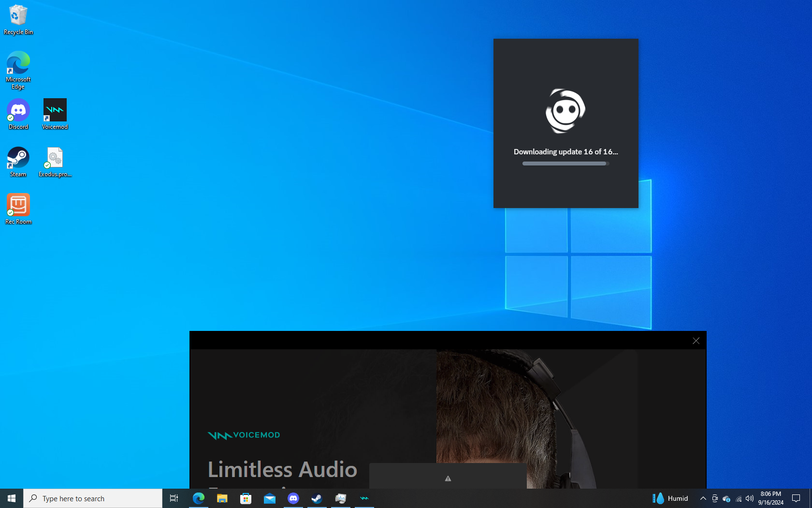Viewport: 812px width, 508px height.
Task: Open the OneDrive tray icon
Action: click(x=726, y=498)
